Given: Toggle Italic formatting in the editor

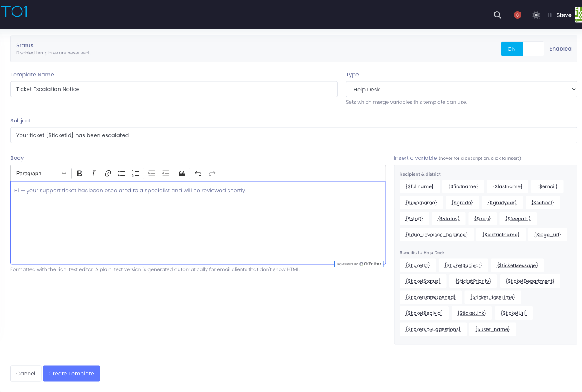Looking at the screenshot, I should [93, 174].
